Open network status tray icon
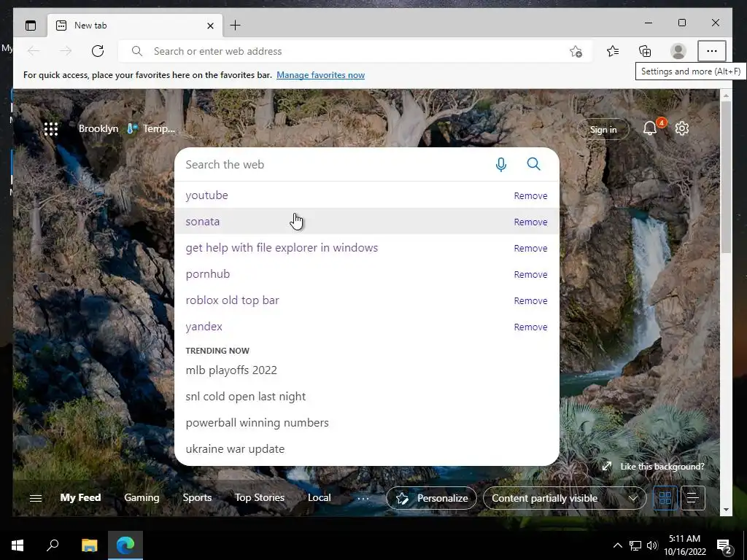The height and width of the screenshot is (560, 747). (635, 545)
